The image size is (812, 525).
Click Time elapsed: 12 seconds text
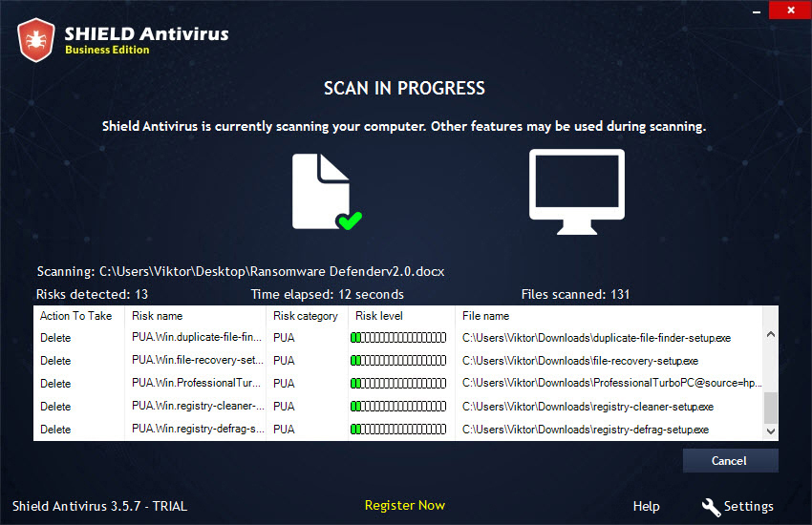[328, 294]
